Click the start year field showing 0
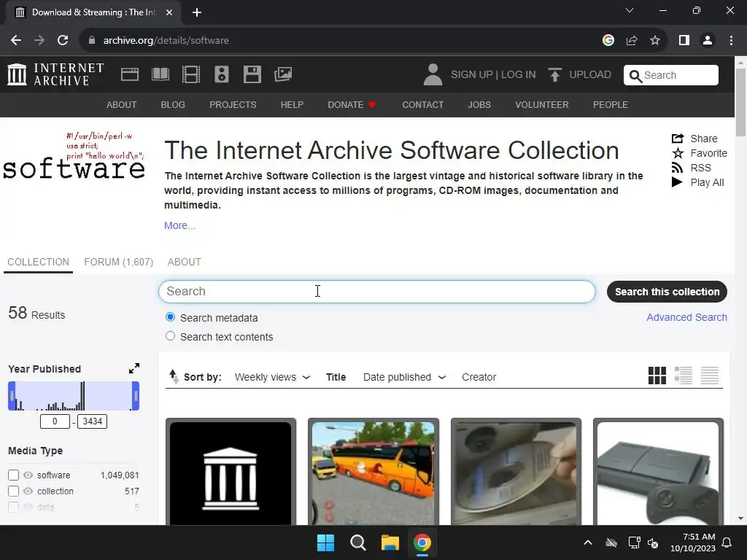The image size is (747, 560). click(x=55, y=421)
